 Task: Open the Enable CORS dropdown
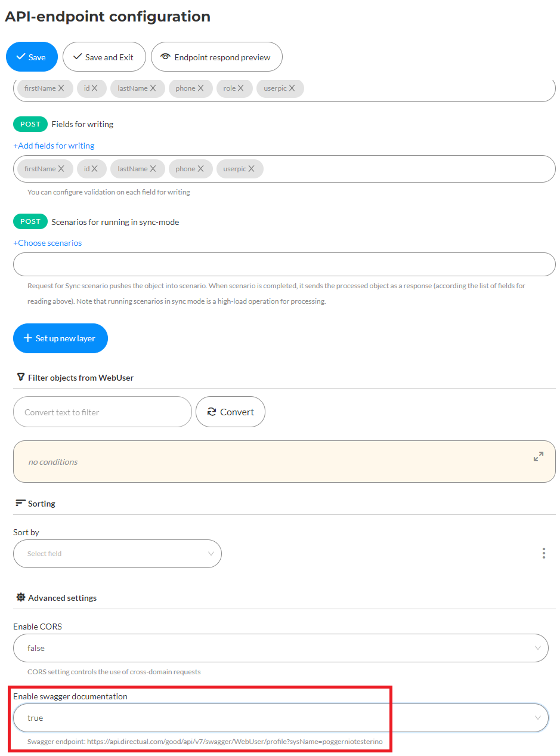pos(280,648)
